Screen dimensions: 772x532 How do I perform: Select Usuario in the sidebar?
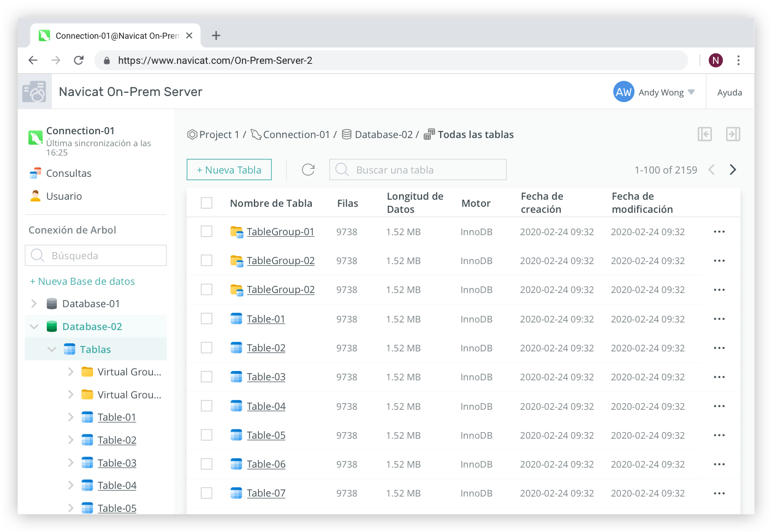64,196
